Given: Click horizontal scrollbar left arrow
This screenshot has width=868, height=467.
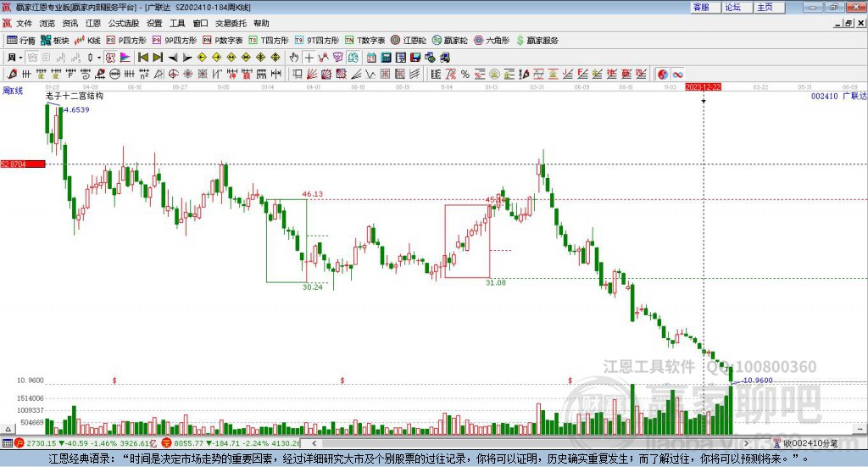Looking at the screenshot, I should (314, 443).
